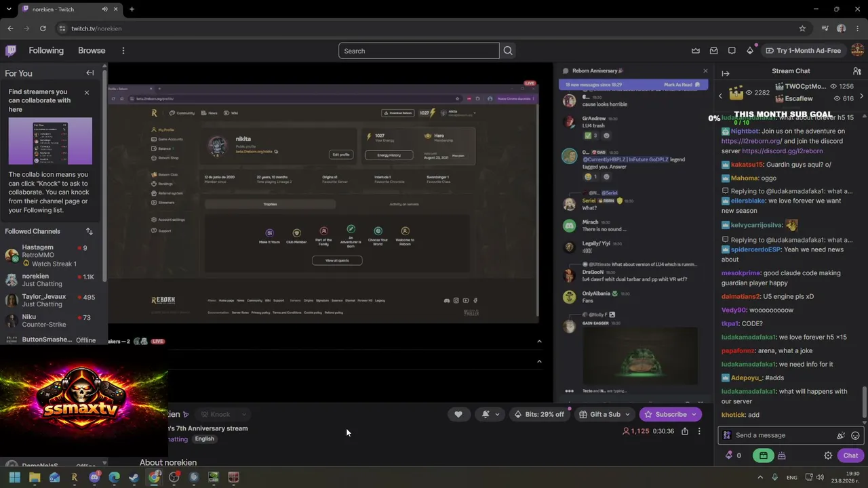Mute the Twitch tab audio
The width and height of the screenshot is (868, 488).
(x=104, y=9)
